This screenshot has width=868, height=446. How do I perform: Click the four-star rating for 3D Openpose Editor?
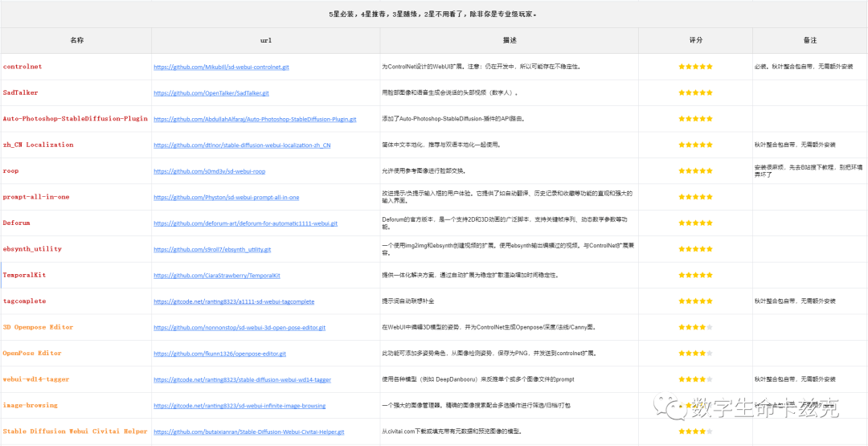696,327
